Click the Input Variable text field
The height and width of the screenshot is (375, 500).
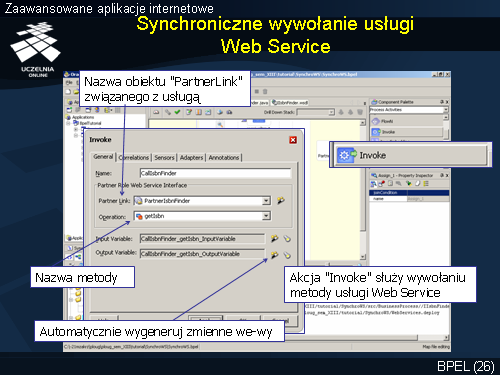[x=202, y=239]
